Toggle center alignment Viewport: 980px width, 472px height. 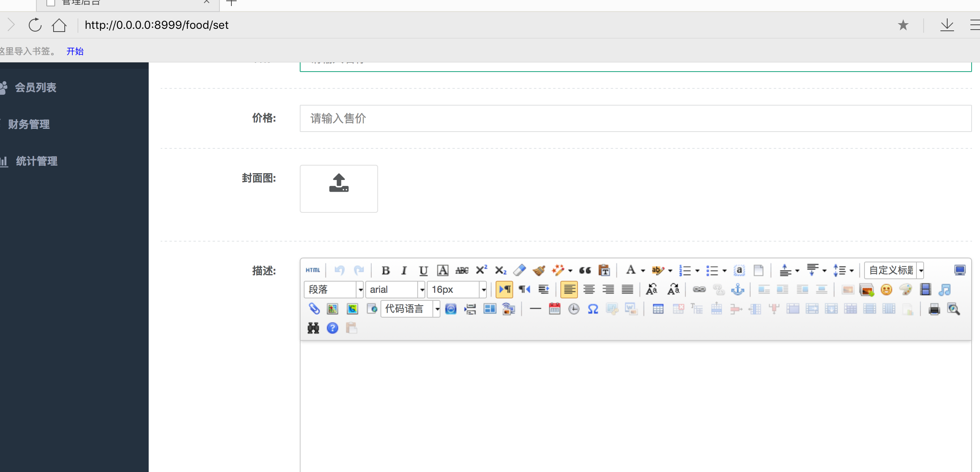click(589, 290)
